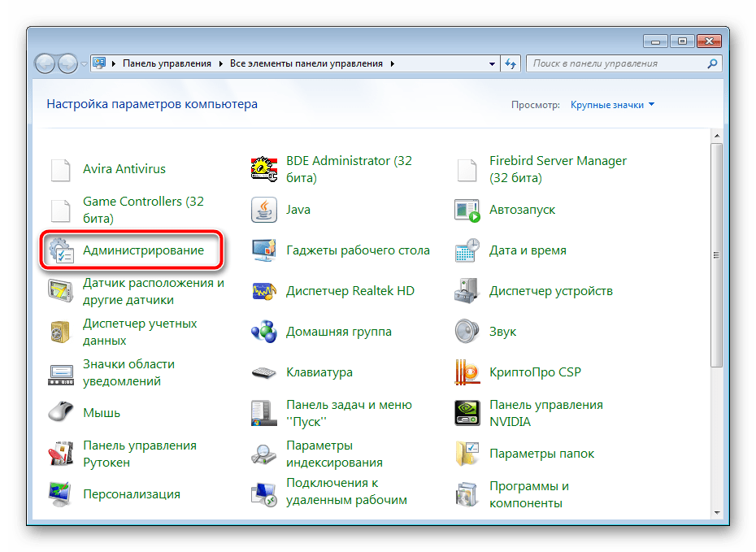Open the Звук speaker icon

467,332
